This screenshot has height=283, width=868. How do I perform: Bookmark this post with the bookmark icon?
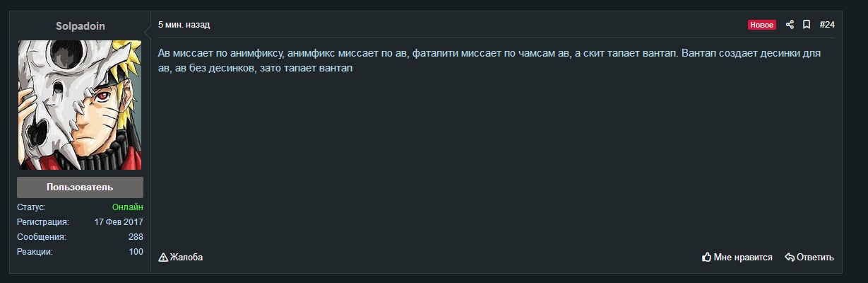pyautogui.click(x=807, y=25)
